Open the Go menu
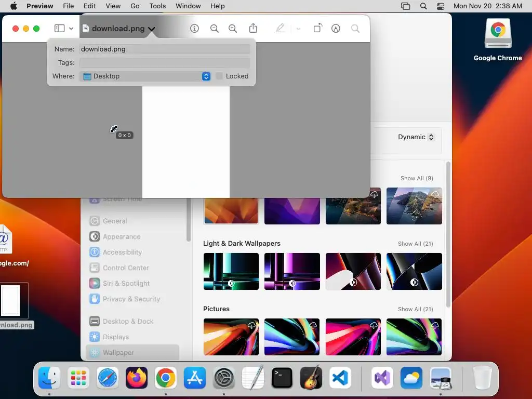 point(135,6)
